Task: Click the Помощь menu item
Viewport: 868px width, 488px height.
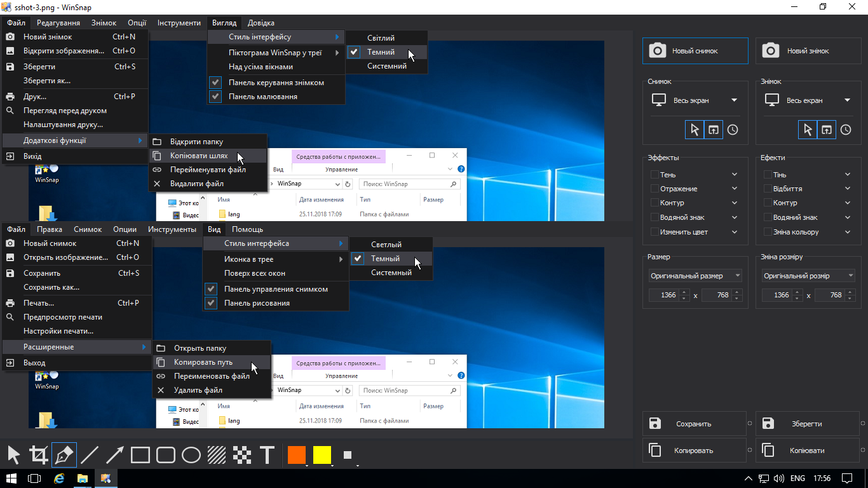Action: click(247, 229)
